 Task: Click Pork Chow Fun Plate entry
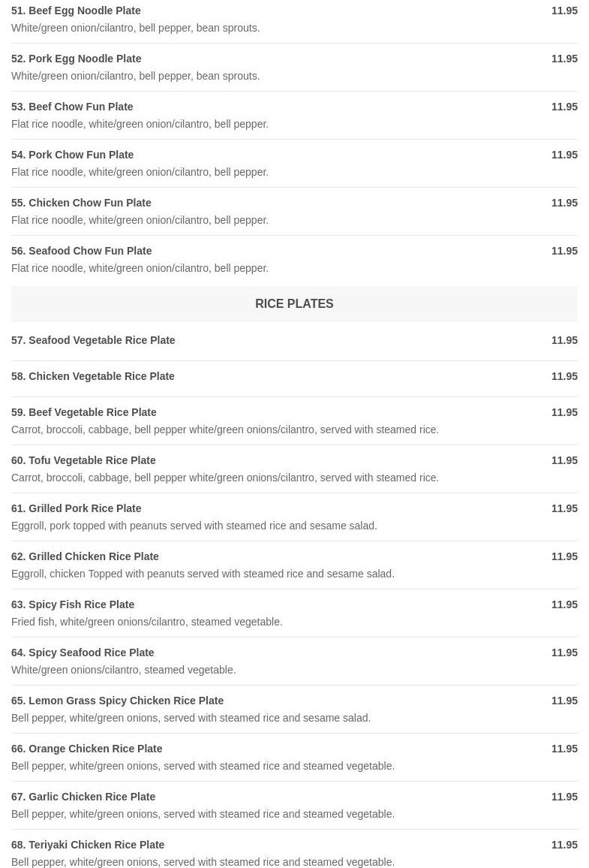point(72,155)
